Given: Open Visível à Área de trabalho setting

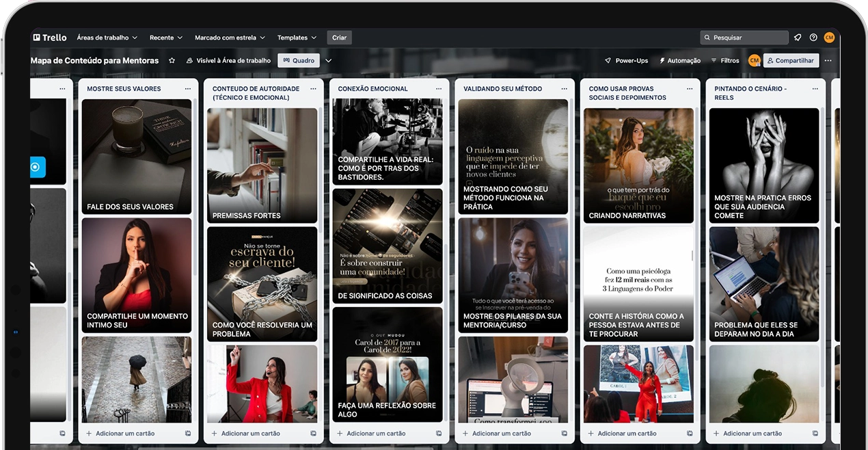Looking at the screenshot, I should [228, 60].
